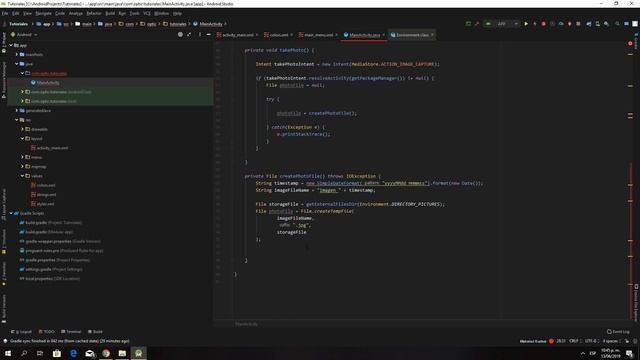Viewport: 640px width, 360px height.
Task: Toggle the Layout Captures side tab
Action: [4, 204]
